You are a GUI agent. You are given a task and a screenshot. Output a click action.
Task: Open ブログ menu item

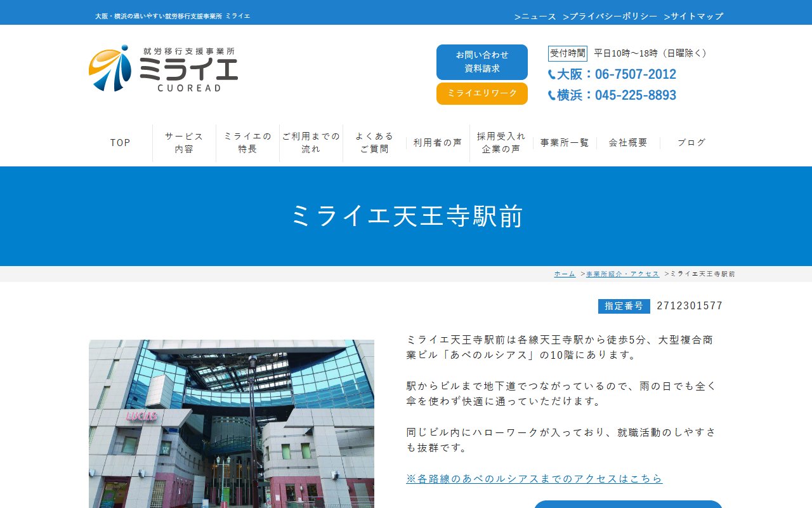(x=691, y=143)
